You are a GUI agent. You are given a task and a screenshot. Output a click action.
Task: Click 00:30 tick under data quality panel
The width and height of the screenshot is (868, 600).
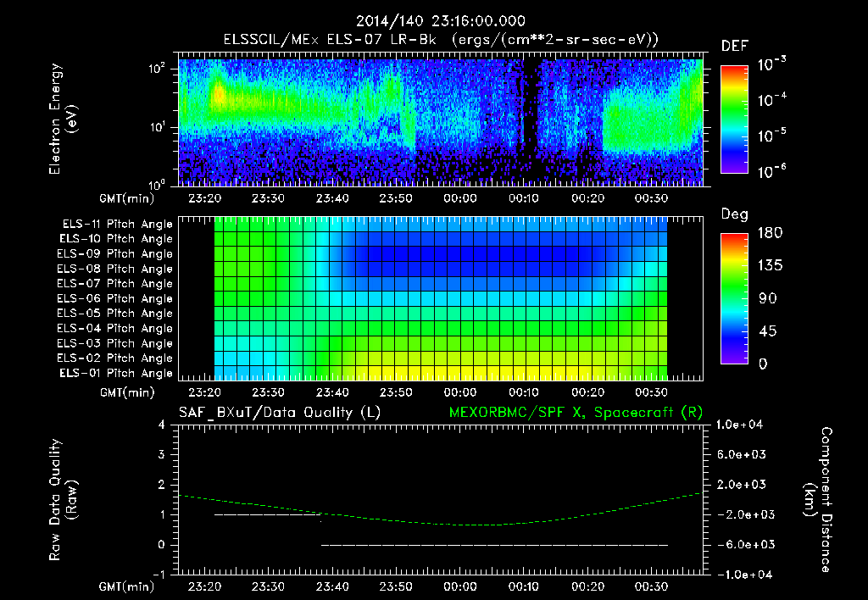(x=652, y=586)
